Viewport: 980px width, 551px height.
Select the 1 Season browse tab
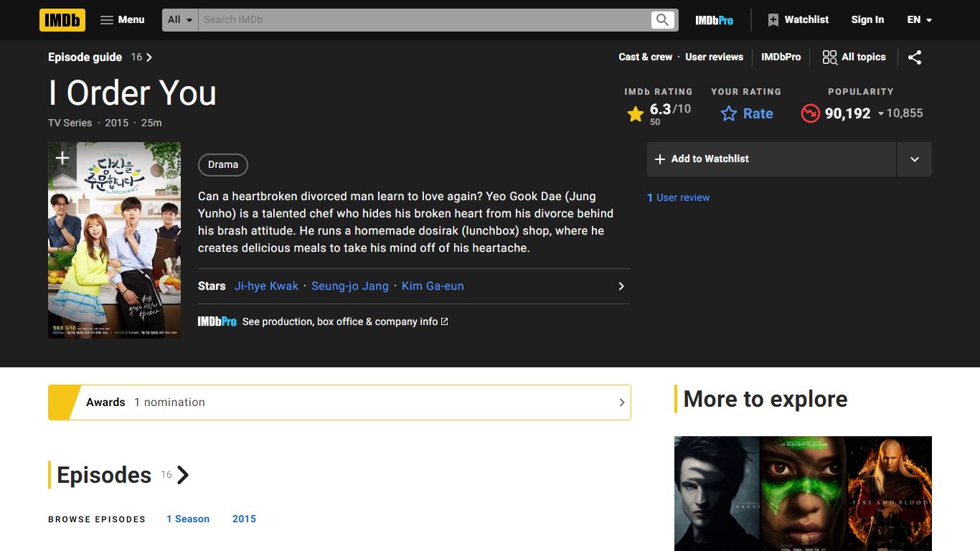tap(188, 519)
